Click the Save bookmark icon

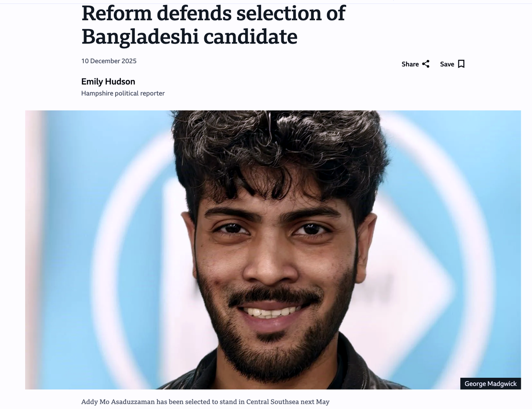click(x=461, y=64)
